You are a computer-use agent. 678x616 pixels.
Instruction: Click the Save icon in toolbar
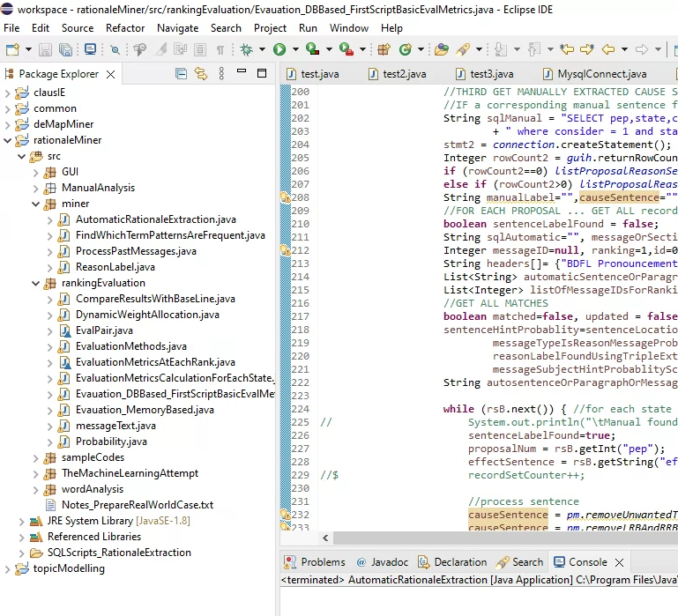pyautogui.click(x=43, y=50)
